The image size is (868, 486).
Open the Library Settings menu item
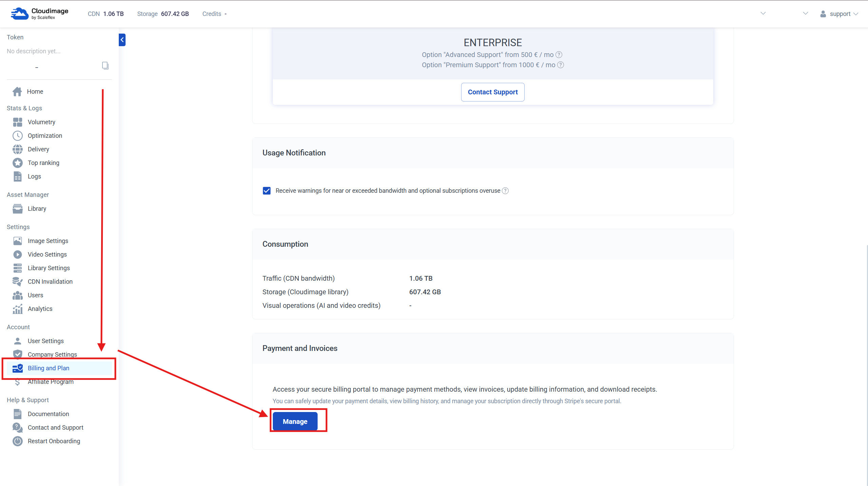click(x=49, y=268)
